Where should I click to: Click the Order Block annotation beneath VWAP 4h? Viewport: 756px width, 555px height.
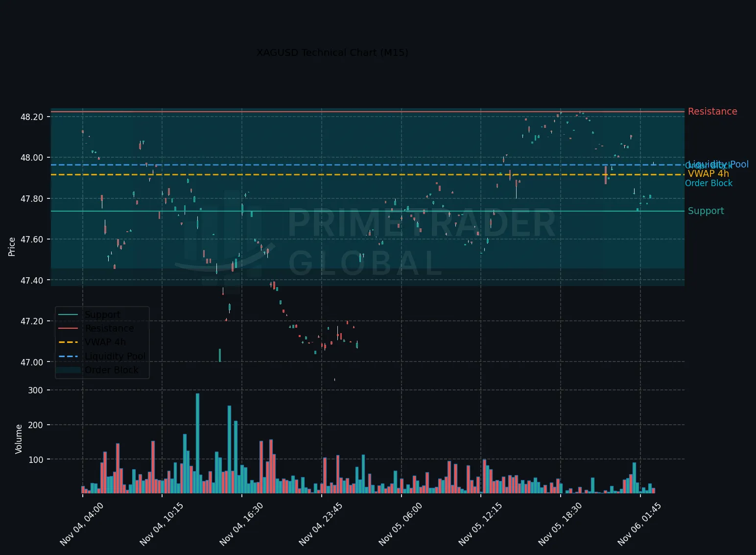click(x=709, y=183)
